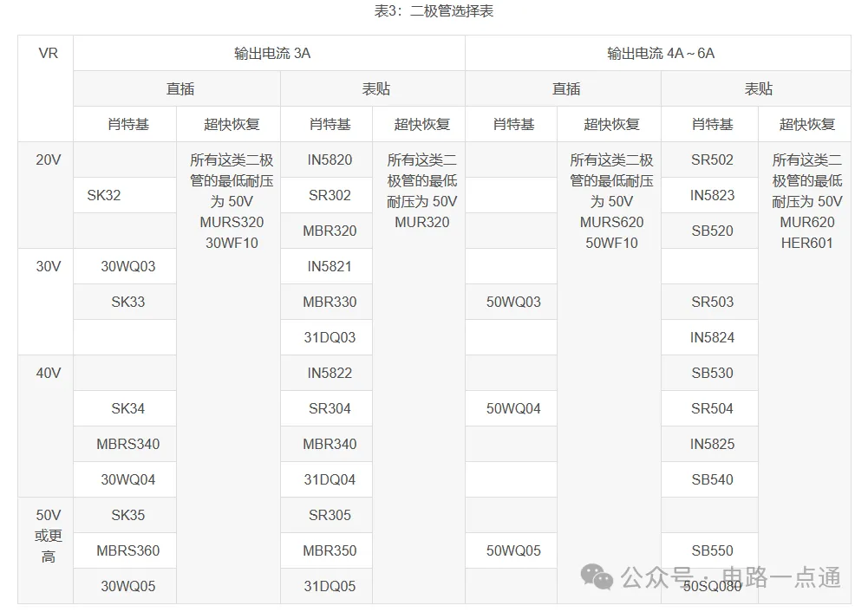Click the SB530 cell

tap(709, 373)
